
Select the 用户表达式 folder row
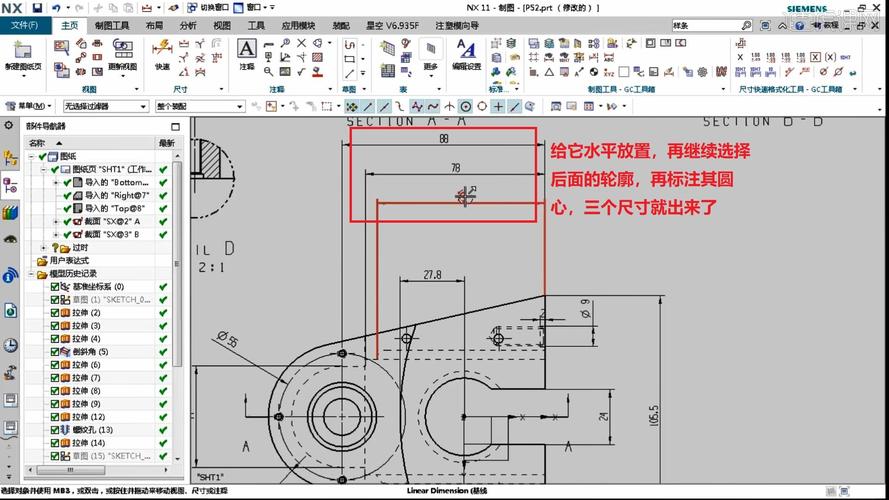[64, 261]
